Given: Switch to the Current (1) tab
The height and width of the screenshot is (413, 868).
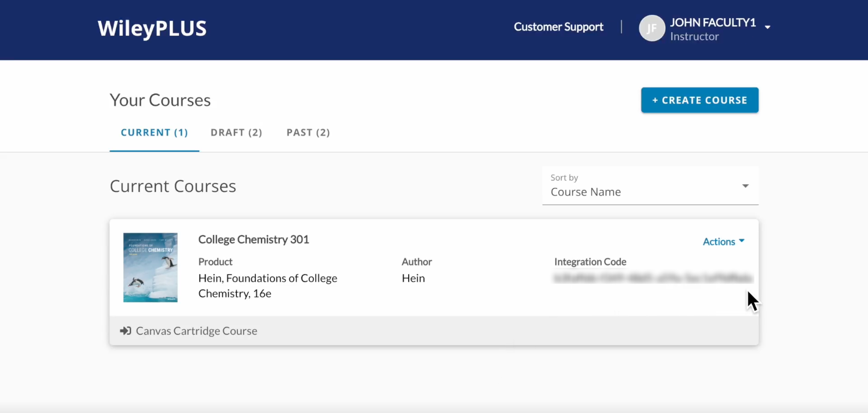Looking at the screenshot, I should point(154,132).
